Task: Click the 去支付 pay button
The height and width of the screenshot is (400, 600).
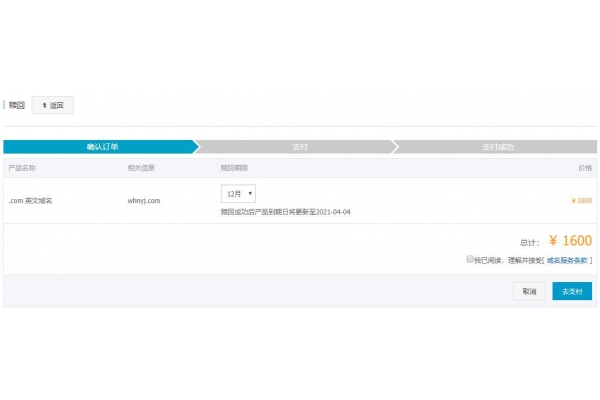Action: pyautogui.click(x=572, y=291)
